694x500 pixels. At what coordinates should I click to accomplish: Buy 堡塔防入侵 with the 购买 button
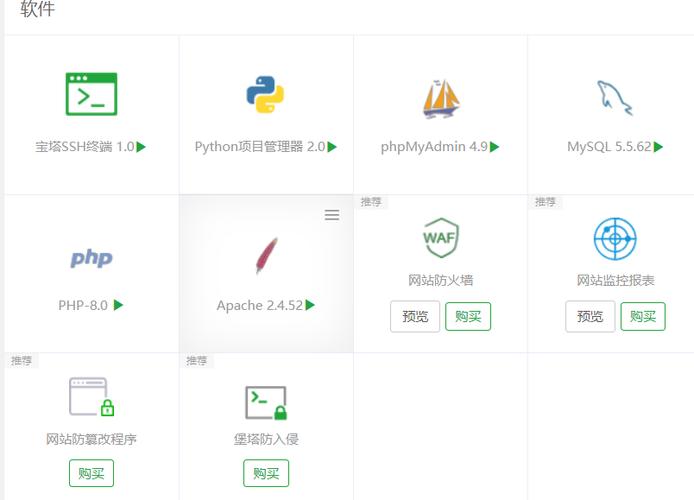tap(266, 473)
